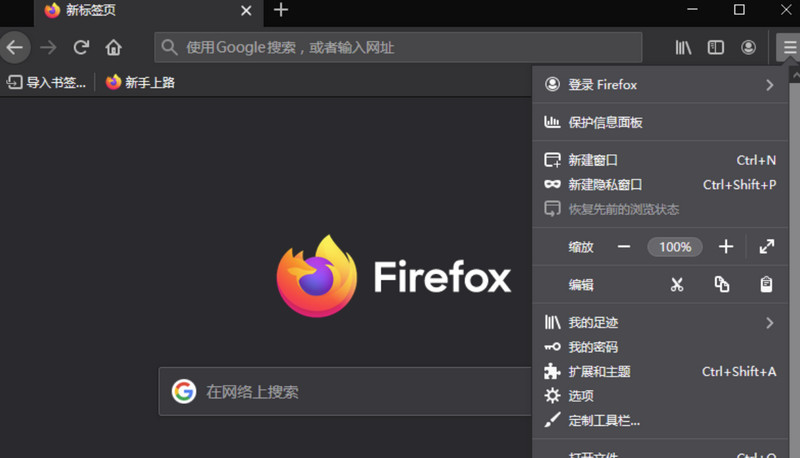Click the magnifier icon in address bar
Image resolution: width=800 pixels, height=458 pixels.
tap(169, 47)
